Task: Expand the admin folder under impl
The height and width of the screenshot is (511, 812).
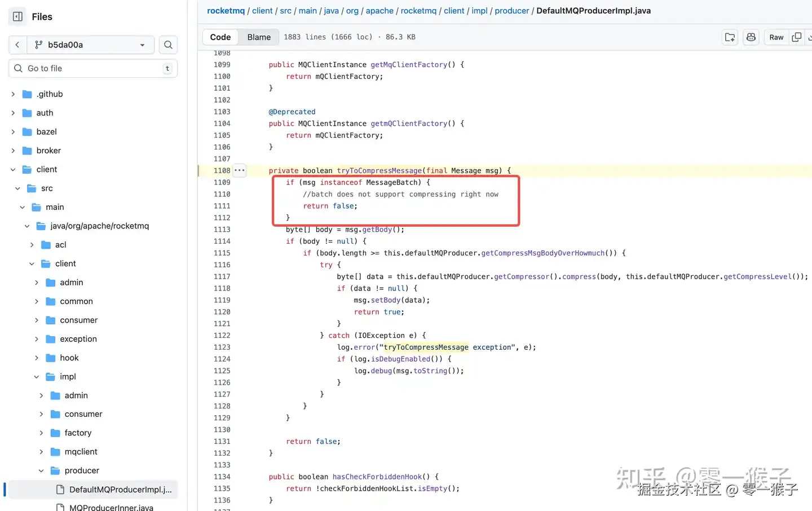Action: pyautogui.click(x=41, y=395)
